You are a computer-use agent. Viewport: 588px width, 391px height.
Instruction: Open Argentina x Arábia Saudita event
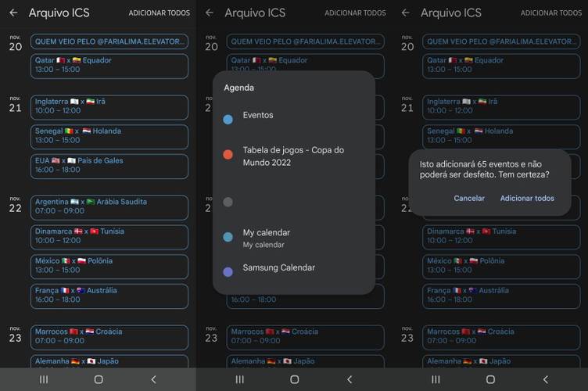point(109,207)
